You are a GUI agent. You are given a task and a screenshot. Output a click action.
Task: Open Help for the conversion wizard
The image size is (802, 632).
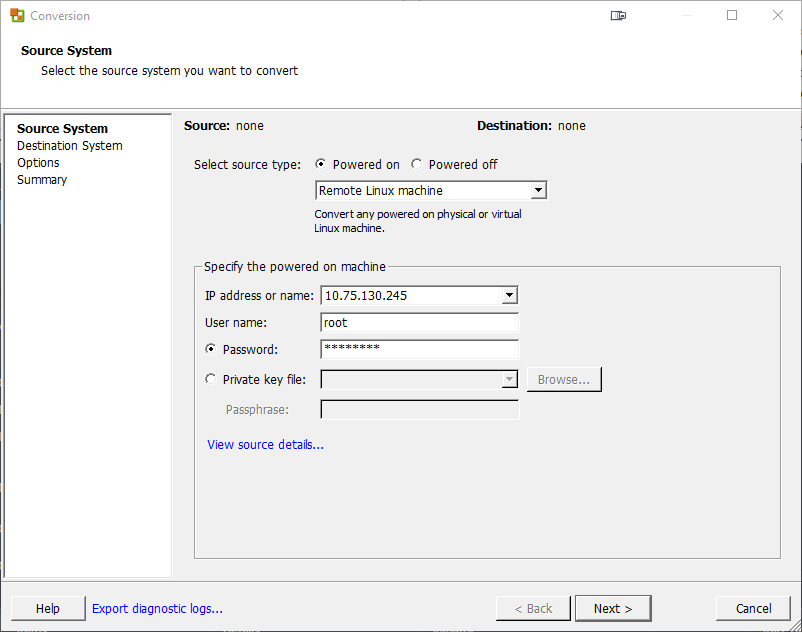(x=47, y=608)
